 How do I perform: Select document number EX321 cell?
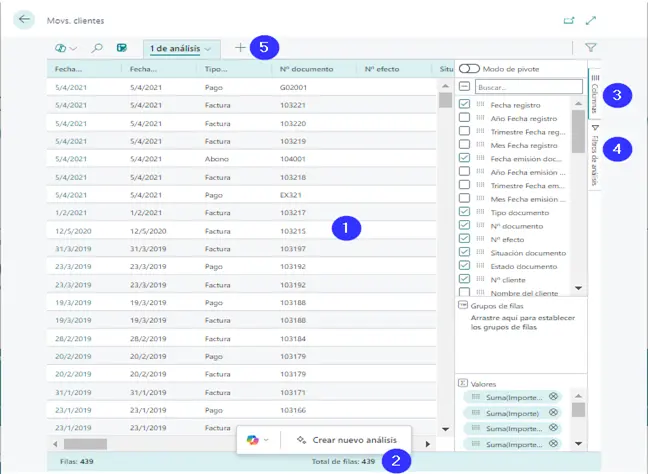tap(291, 195)
